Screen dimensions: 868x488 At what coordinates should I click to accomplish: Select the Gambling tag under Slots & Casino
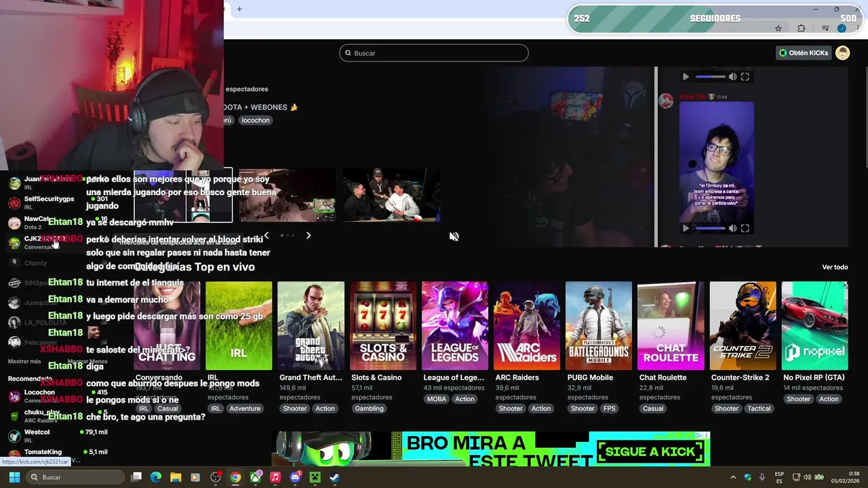pyautogui.click(x=369, y=409)
